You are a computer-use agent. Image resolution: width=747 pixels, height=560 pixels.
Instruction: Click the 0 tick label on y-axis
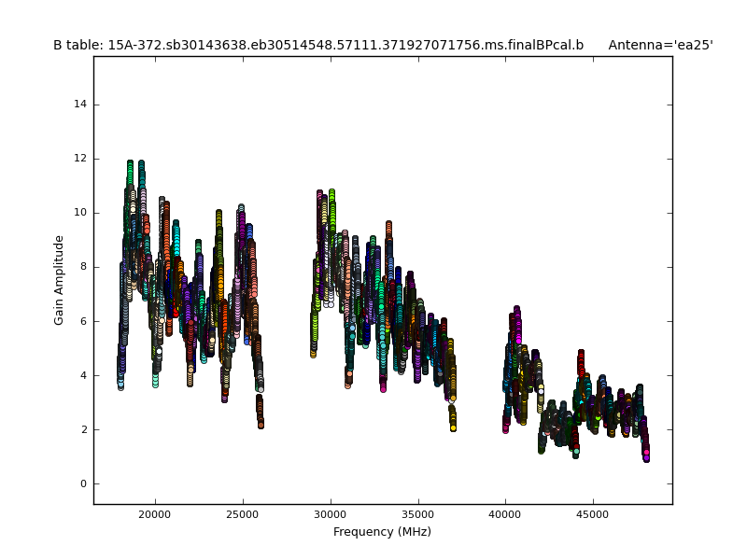click(84, 483)
